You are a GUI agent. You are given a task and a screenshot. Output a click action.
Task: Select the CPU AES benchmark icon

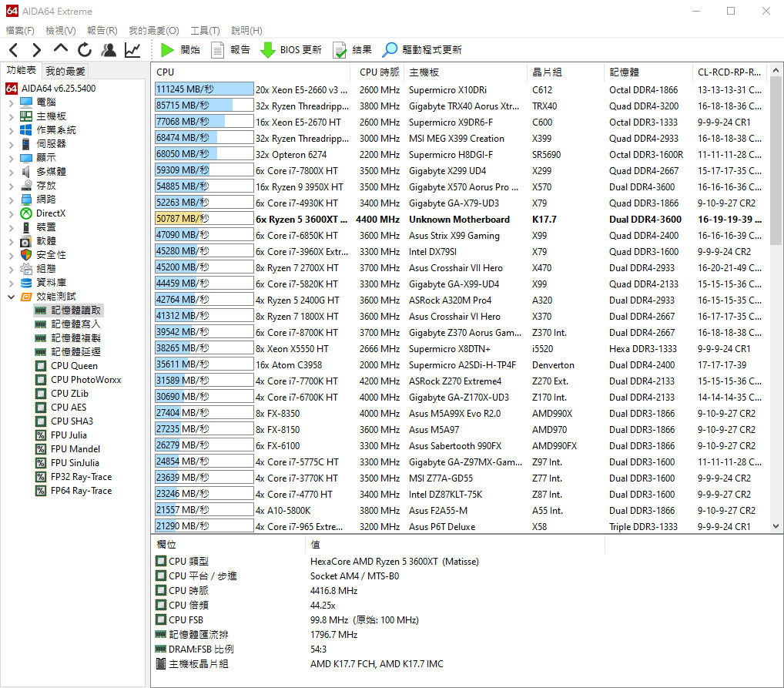click(41, 408)
